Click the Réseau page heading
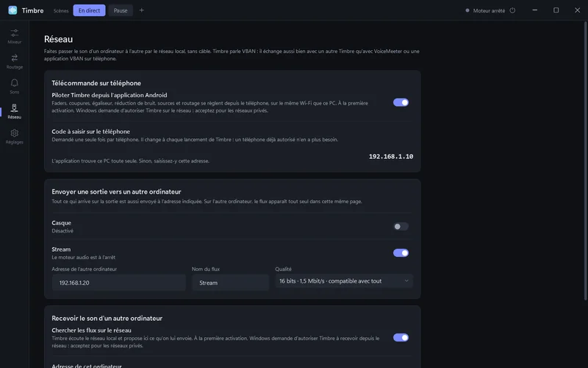This screenshot has width=588, height=368. click(x=58, y=39)
